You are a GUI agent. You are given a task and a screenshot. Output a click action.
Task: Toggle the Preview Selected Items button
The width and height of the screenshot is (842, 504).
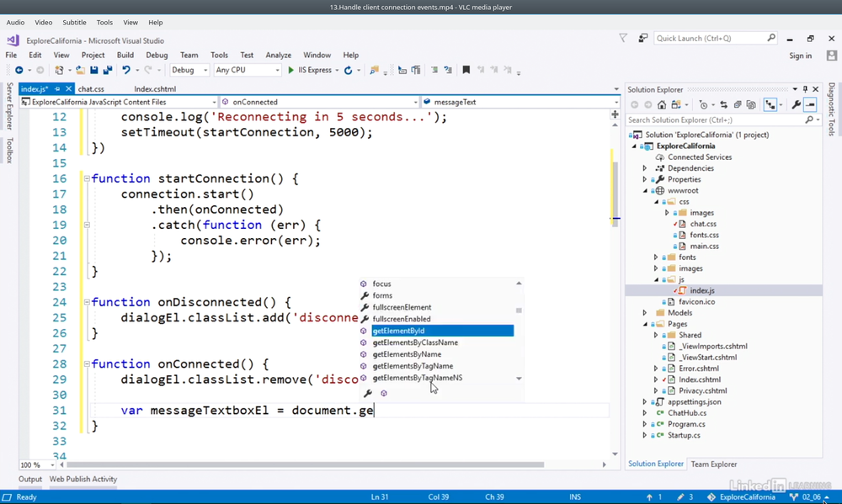pos(810,105)
